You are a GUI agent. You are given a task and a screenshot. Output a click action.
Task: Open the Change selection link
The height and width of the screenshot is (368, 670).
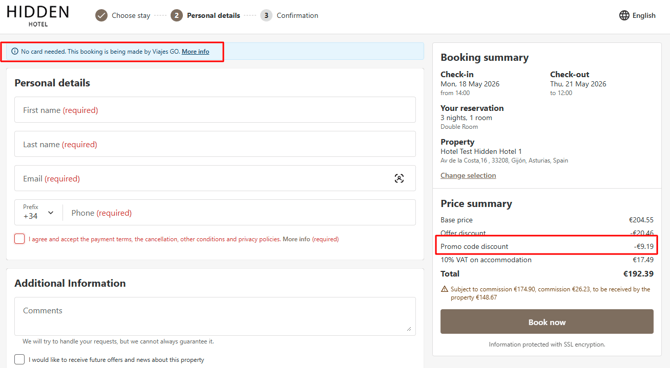point(468,175)
